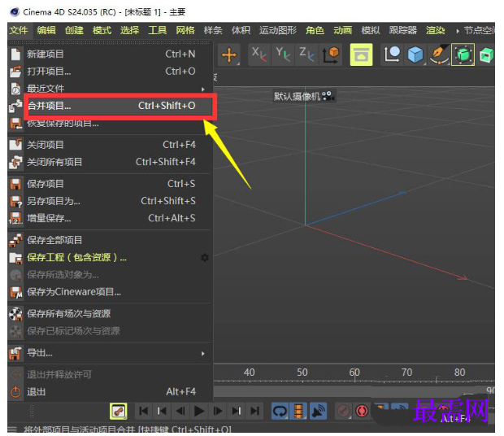
Task: Open the 样条 menu
Action: pyautogui.click(x=213, y=31)
